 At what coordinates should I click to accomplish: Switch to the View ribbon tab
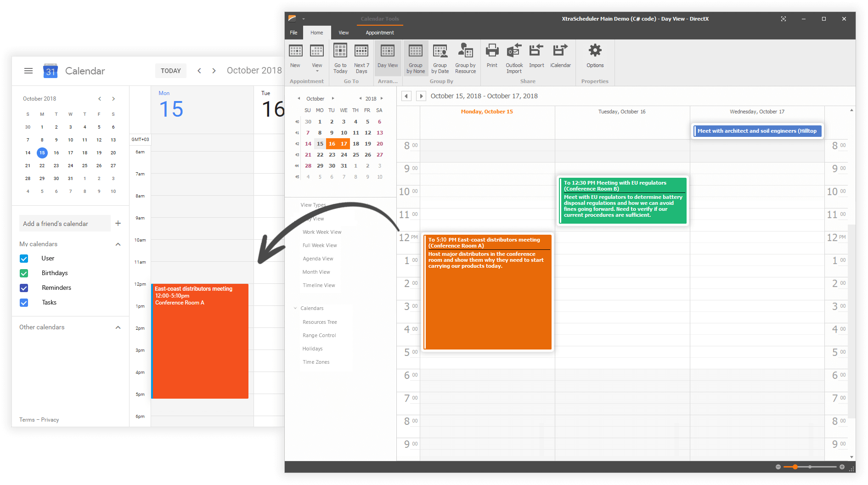tap(344, 33)
